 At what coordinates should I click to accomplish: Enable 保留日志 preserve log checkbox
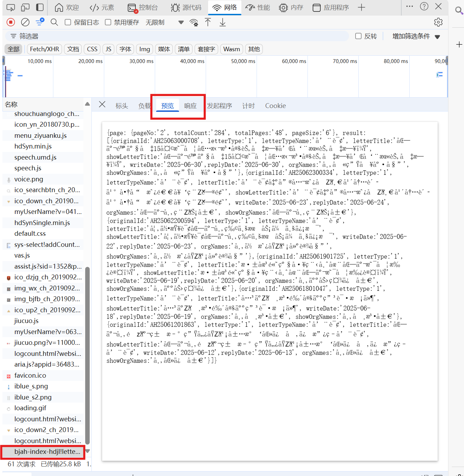(68, 22)
